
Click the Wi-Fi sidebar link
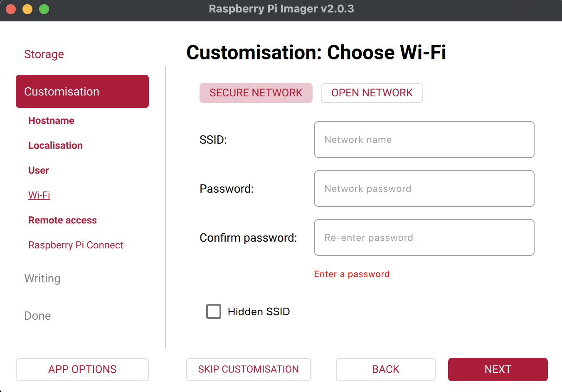39,195
